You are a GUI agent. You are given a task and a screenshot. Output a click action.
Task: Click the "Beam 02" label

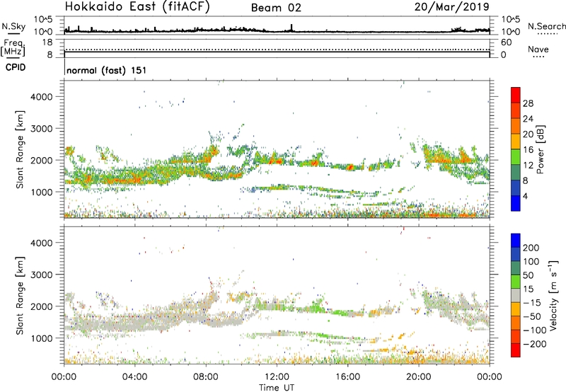[x=276, y=8]
